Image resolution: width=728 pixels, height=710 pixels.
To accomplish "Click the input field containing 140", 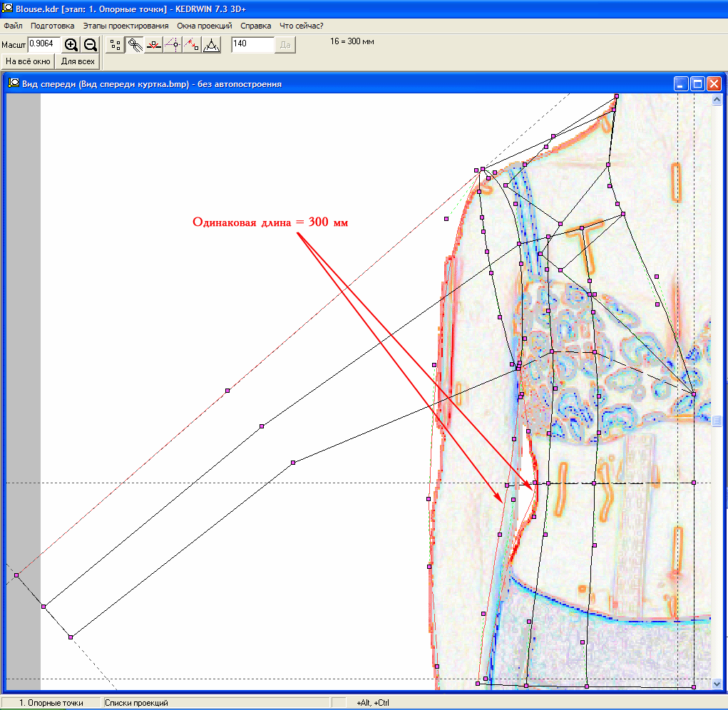I will tap(252, 45).
